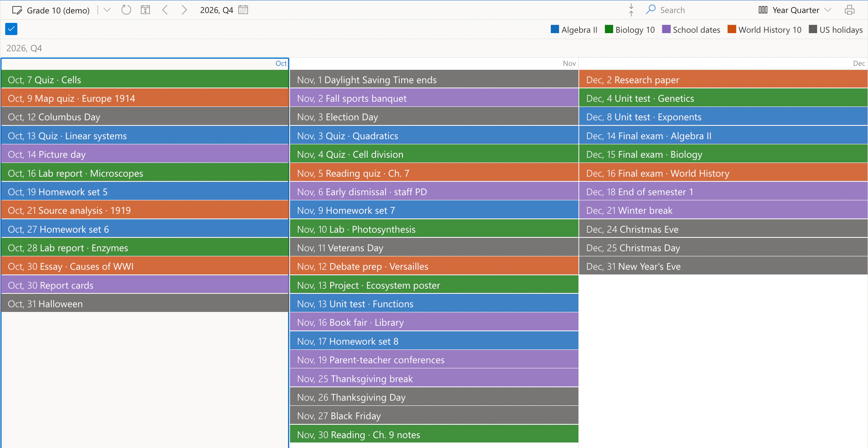Click the columns view icon beside Year Quarter
The image size is (868, 448).
(x=763, y=10)
